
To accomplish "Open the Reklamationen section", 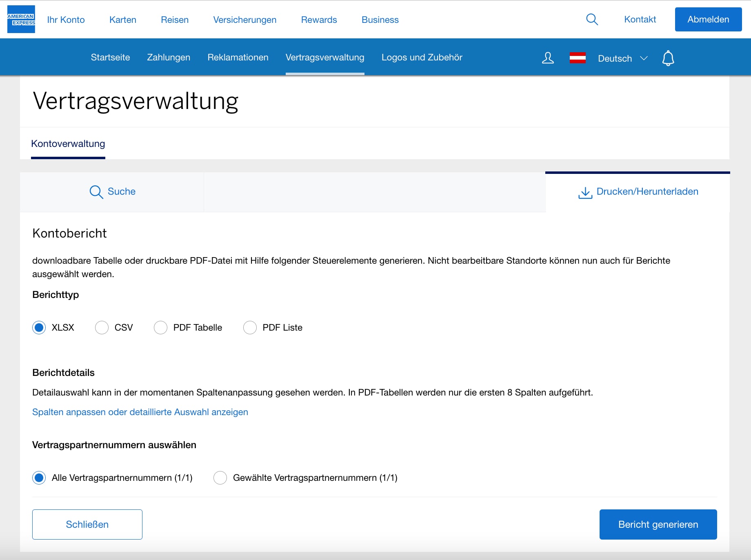I will pos(238,57).
